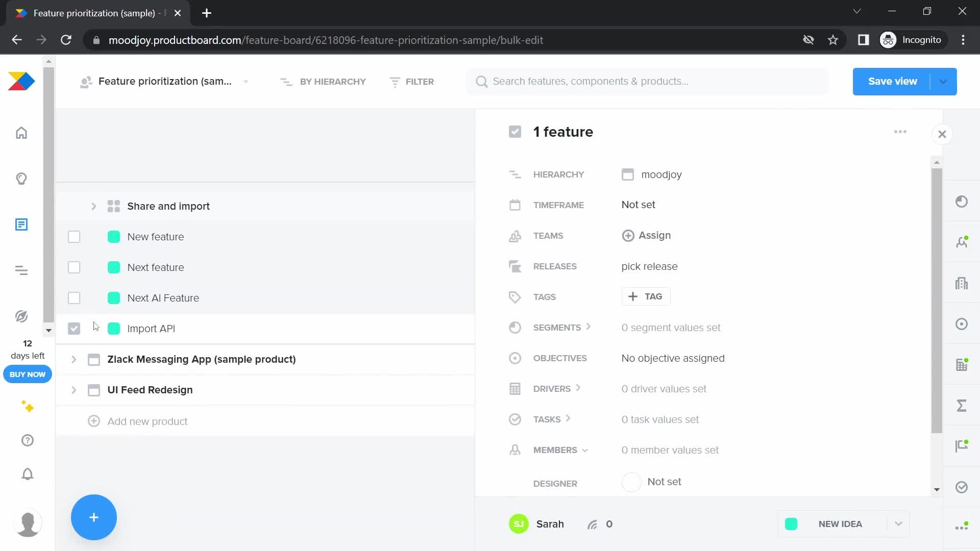This screenshot has width=980, height=551.
Task: Enable checkbox for Next feature row
Action: pyautogui.click(x=74, y=267)
